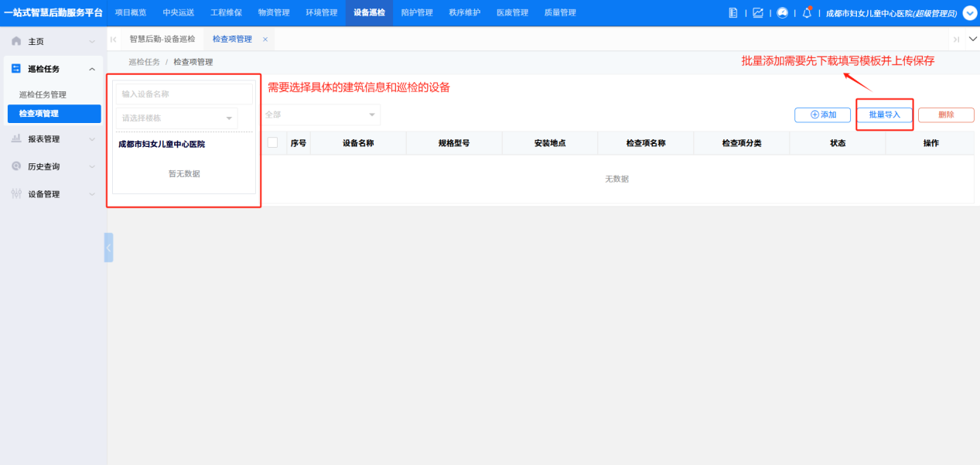
Task: Click the 检查项分类 column header
Action: pos(742,143)
